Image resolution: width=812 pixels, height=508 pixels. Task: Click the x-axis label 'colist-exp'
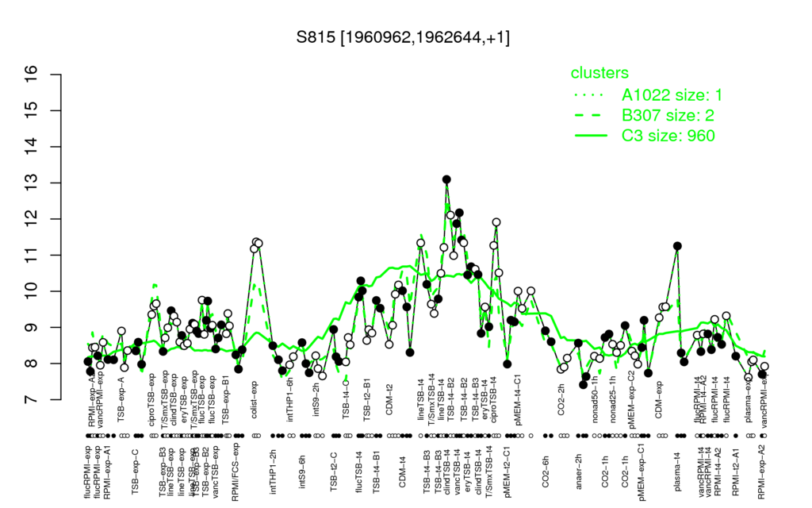255,399
